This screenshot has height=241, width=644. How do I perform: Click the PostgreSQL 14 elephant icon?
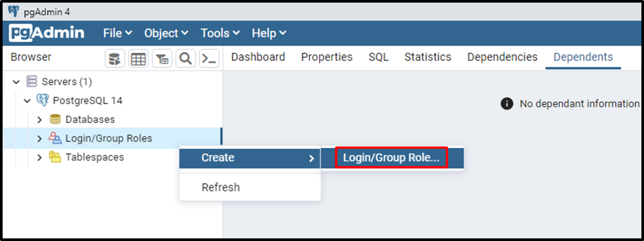[43, 100]
